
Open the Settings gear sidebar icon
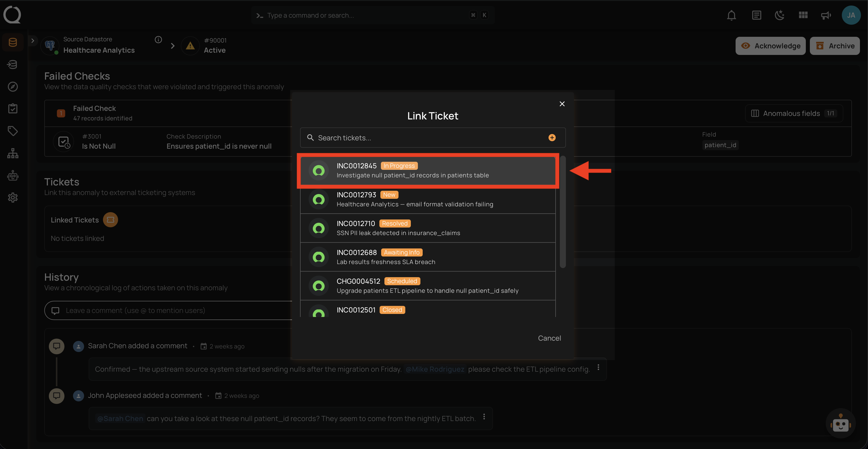click(13, 197)
